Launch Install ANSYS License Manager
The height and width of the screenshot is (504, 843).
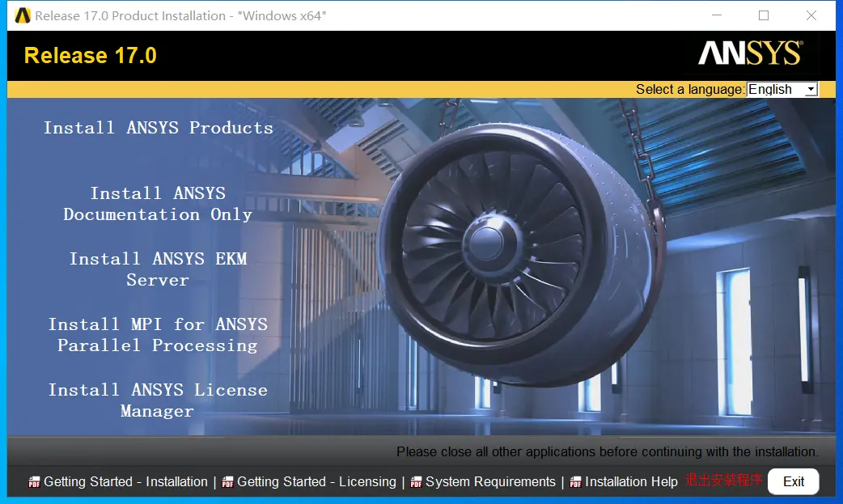coord(158,400)
